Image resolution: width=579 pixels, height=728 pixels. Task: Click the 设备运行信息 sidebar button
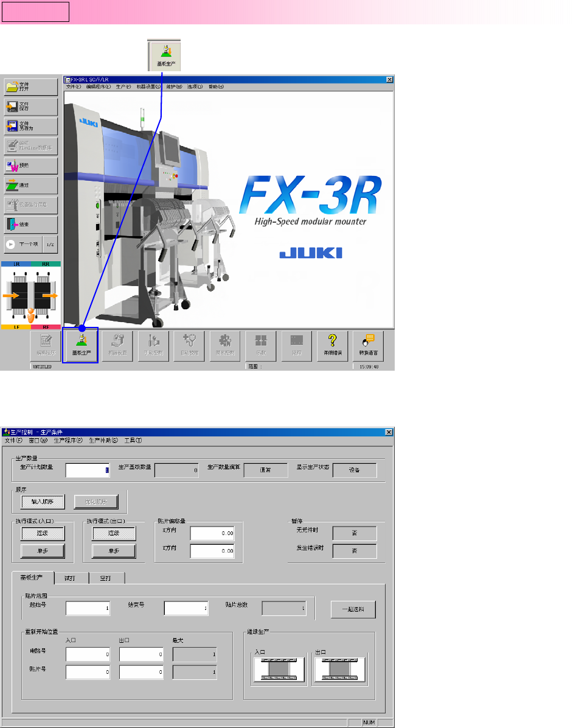[x=31, y=205]
